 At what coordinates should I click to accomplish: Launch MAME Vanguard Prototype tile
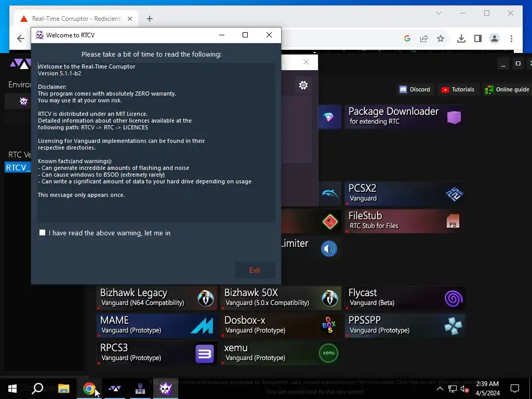pyautogui.click(x=156, y=326)
